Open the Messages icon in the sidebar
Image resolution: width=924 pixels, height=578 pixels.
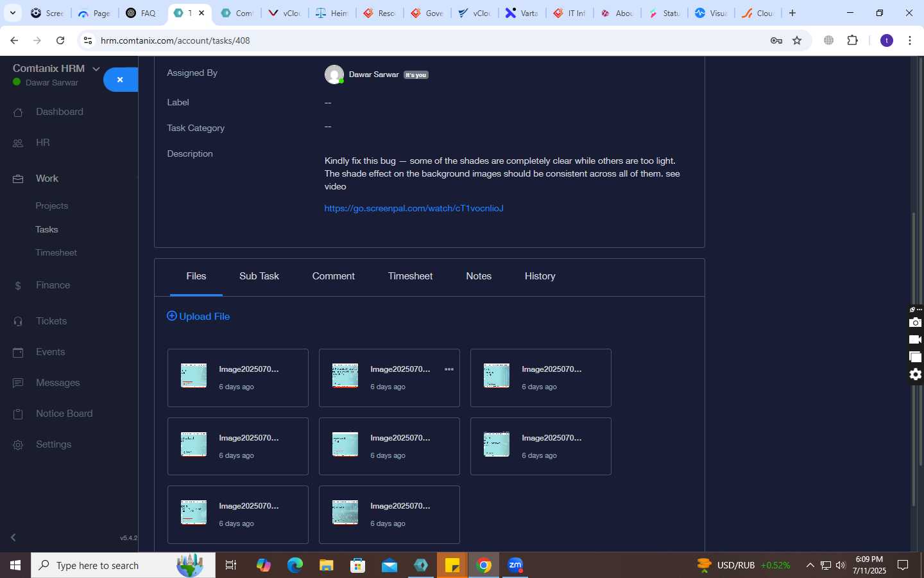pyautogui.click(x=18, y=383)
